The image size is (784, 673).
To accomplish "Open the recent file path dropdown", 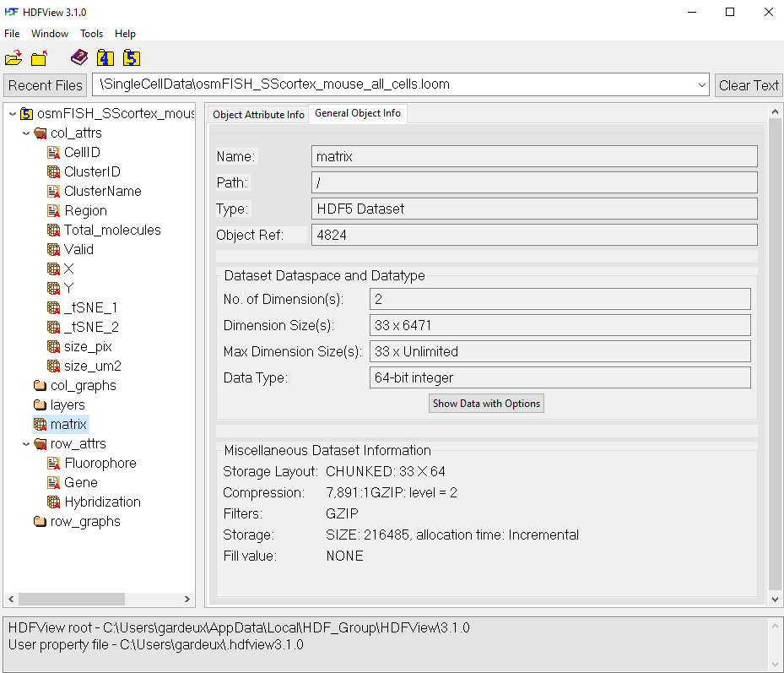I will pyautogui.click(x=702, y=84).
